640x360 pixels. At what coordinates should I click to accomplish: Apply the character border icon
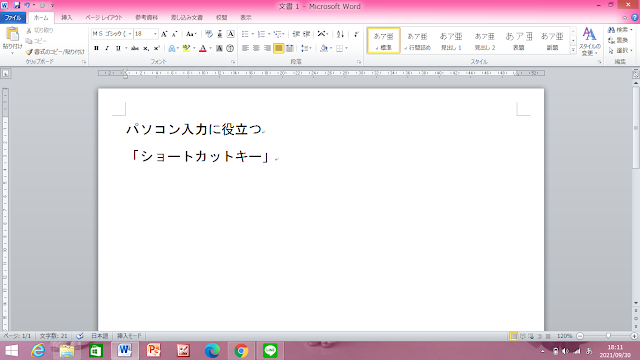(x=231, y=34)
